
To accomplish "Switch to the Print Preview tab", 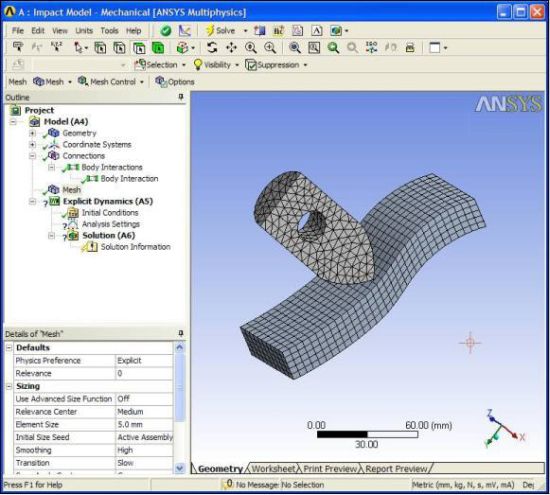I will pyautogui.click(x=330, y=469).
